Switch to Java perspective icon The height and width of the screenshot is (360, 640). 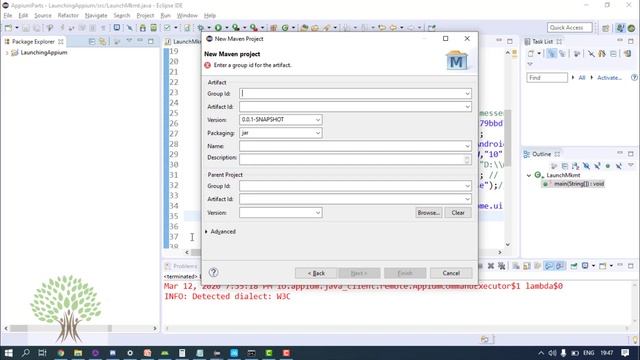[620, 28]
